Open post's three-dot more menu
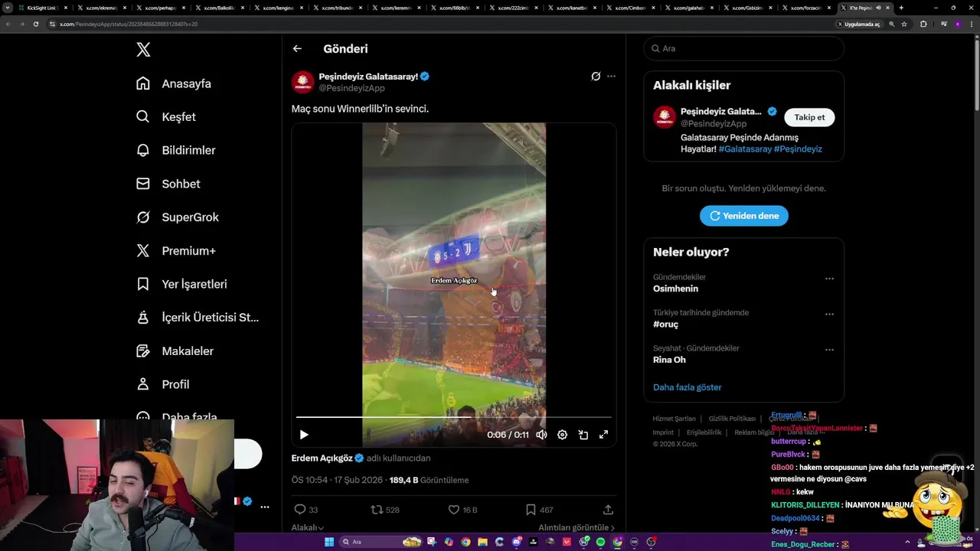Viewport: 980px width, 551px height. [611, 77]
